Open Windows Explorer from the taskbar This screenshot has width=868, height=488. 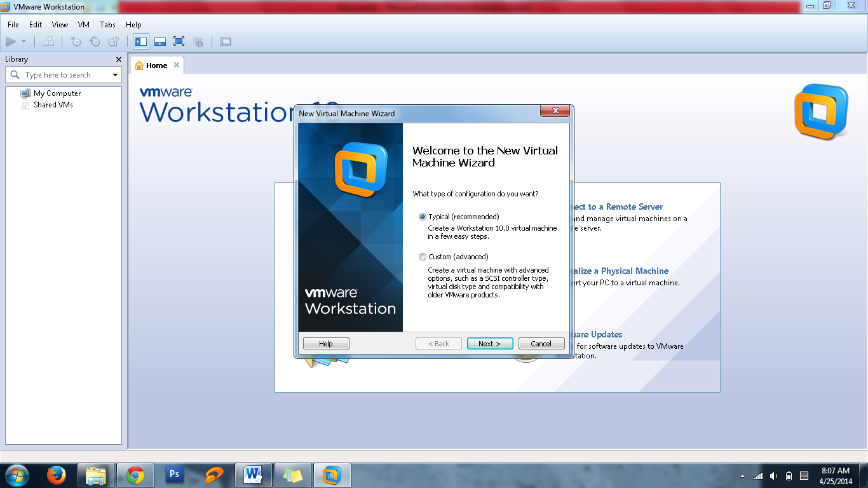(x=96, y=475)
